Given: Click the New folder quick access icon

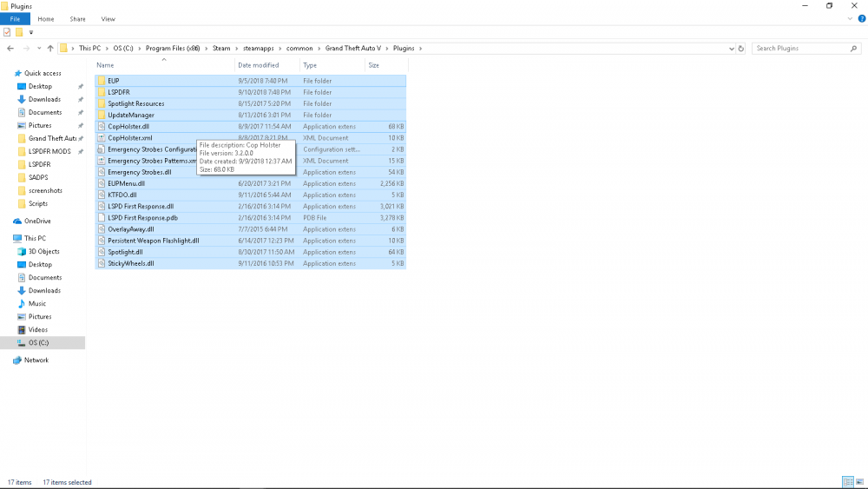Looking at the screenshot, I should coord(19,32).
